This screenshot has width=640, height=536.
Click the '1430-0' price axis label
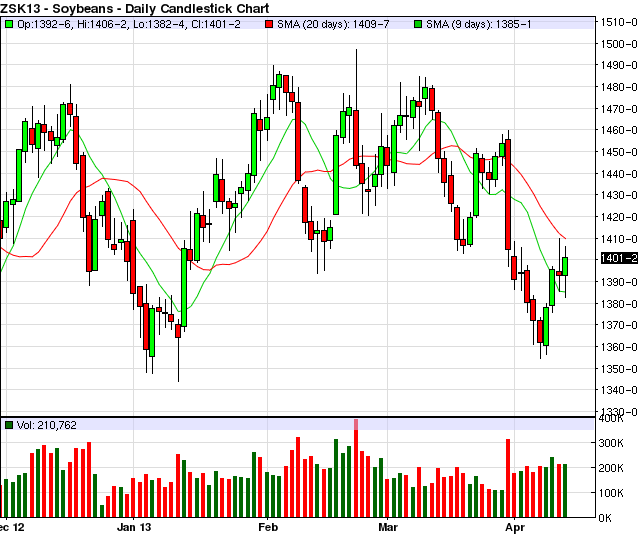pos(619,195)
